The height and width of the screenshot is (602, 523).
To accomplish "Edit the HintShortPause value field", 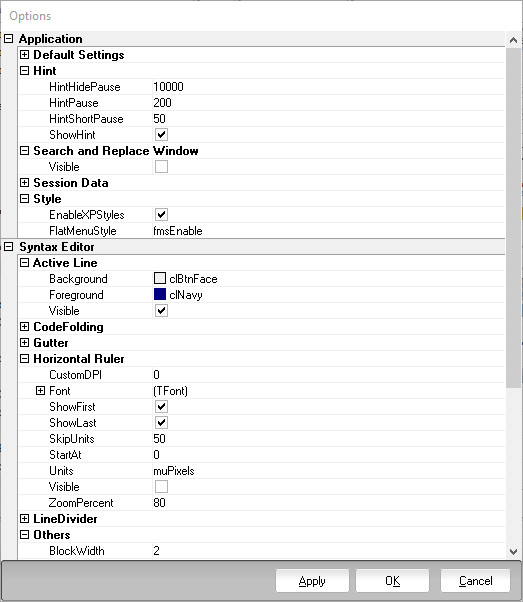I will pyautogui.click(x=328, y=119).
